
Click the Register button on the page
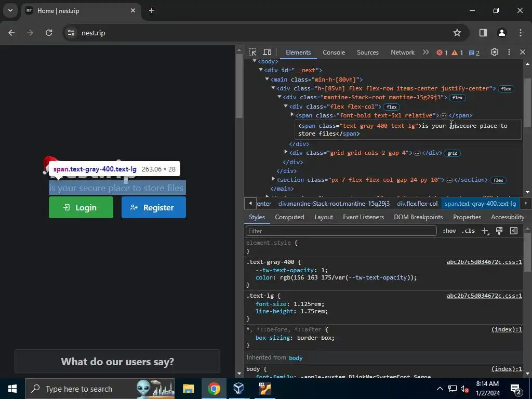[x=154, y=207]
